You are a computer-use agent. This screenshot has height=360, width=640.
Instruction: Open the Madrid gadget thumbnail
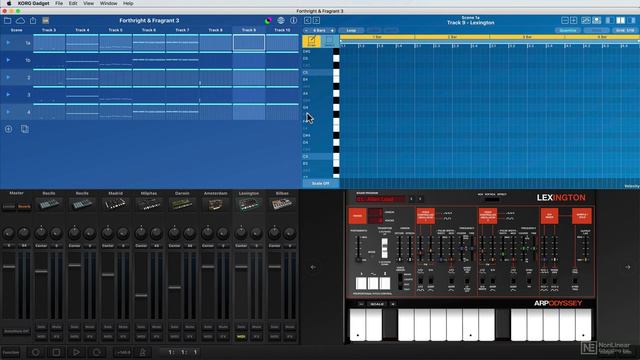(116, 204)
